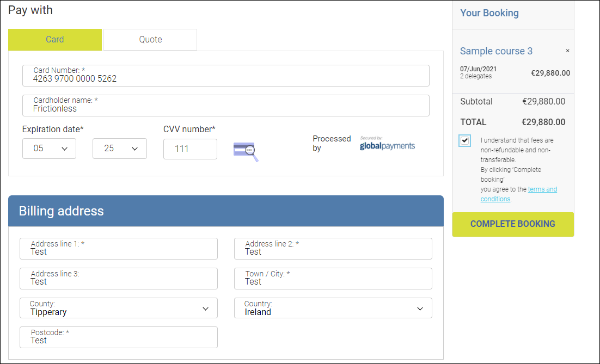The width and height of the screenshot is (600, 364).
Task: Click the Global Payments logo
Action: click(387, 144)
